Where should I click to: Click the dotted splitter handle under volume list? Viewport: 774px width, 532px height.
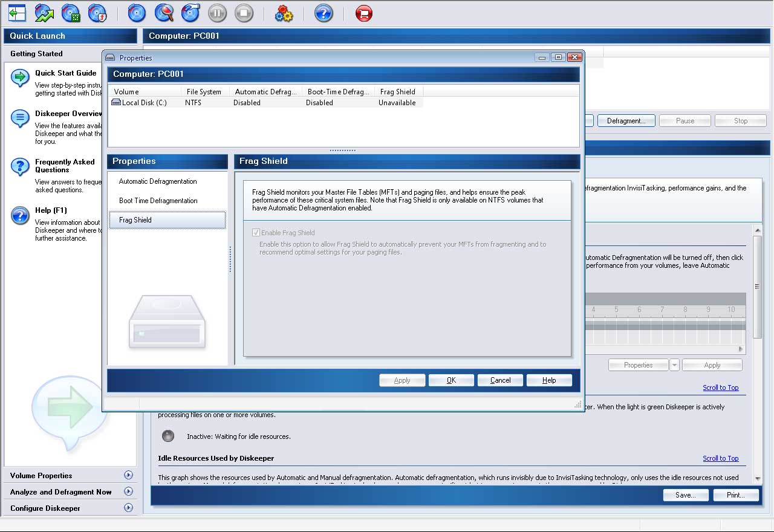point(343,150)
